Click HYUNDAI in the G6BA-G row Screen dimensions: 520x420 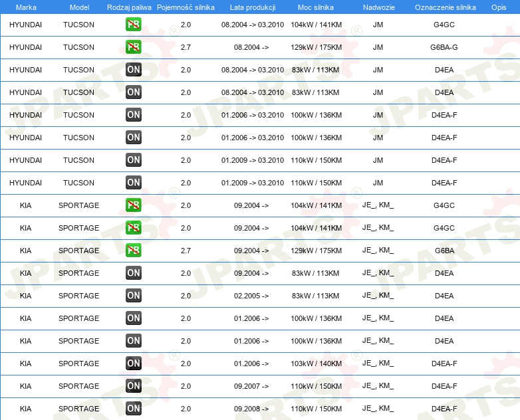point(25,47)
